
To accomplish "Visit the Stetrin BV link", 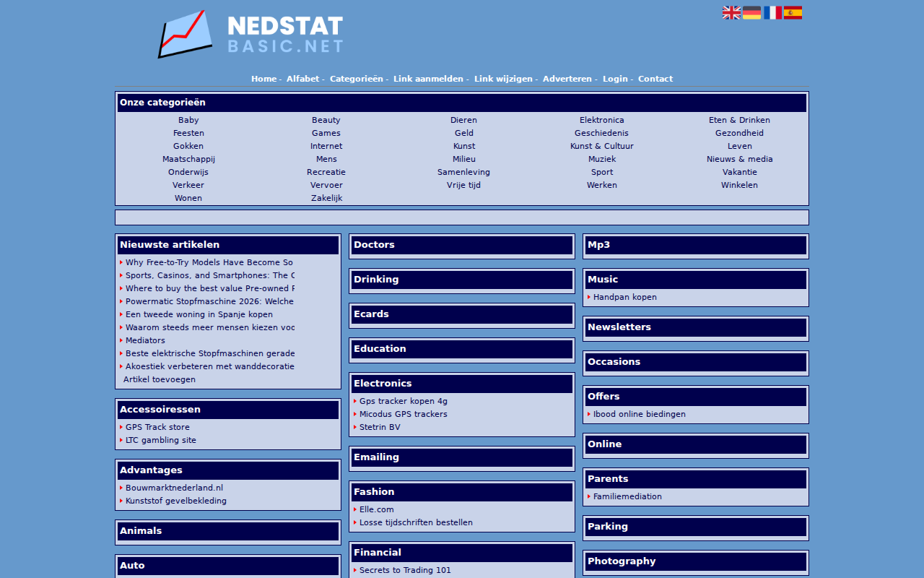I will pyautogui.click(x=380, y=427).
